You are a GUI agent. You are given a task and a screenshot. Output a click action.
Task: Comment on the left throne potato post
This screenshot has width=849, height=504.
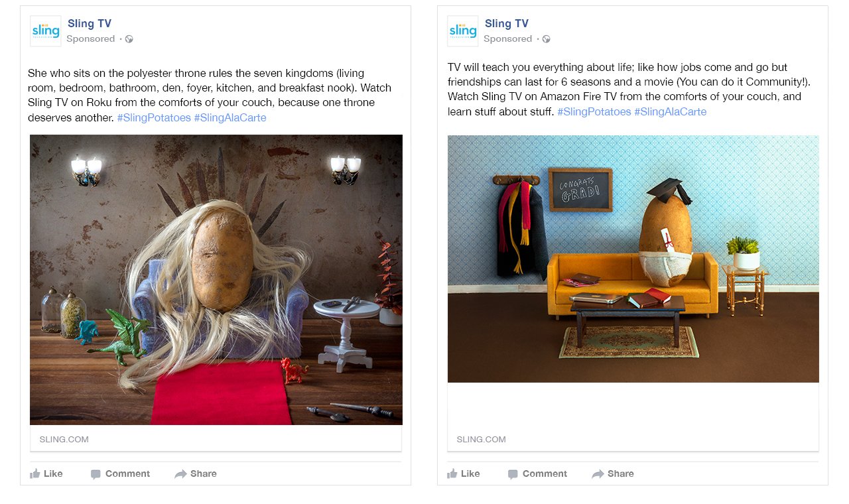coord(120,473)
